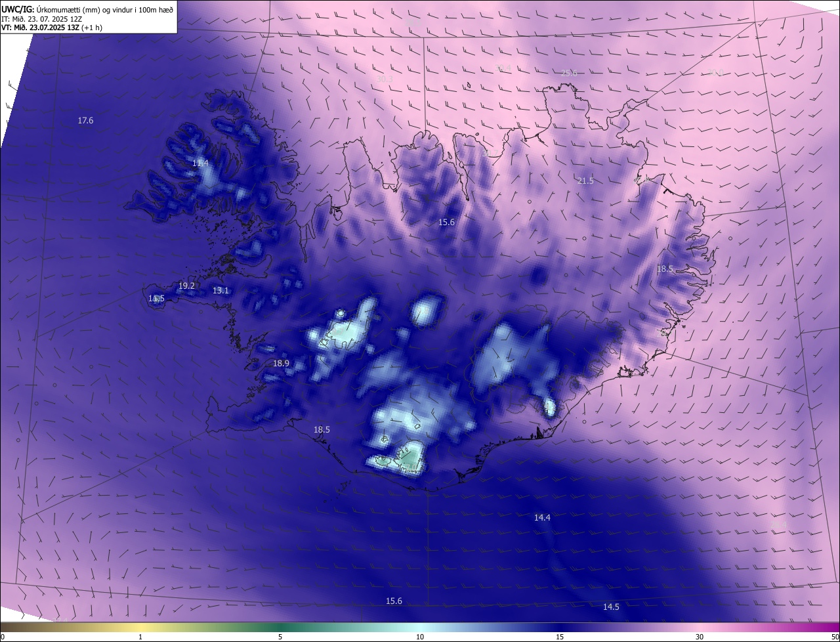Click the 'IT: Mið. 23. 07. 2025 12Z' line
Screen dimensions: 840x642
pos(41,19)
